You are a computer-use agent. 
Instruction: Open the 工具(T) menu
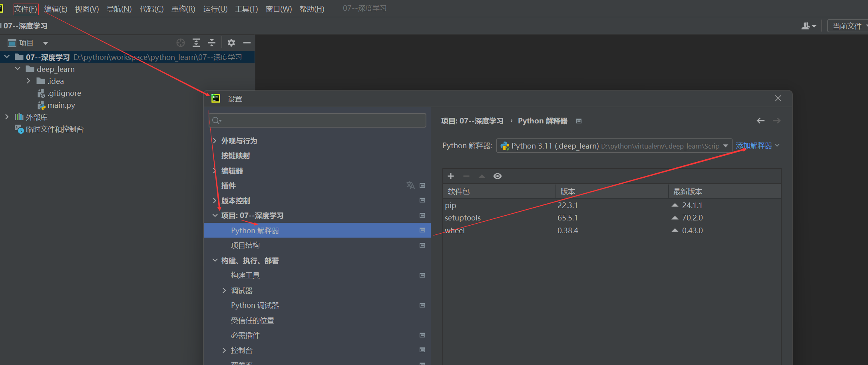point(247,9)
